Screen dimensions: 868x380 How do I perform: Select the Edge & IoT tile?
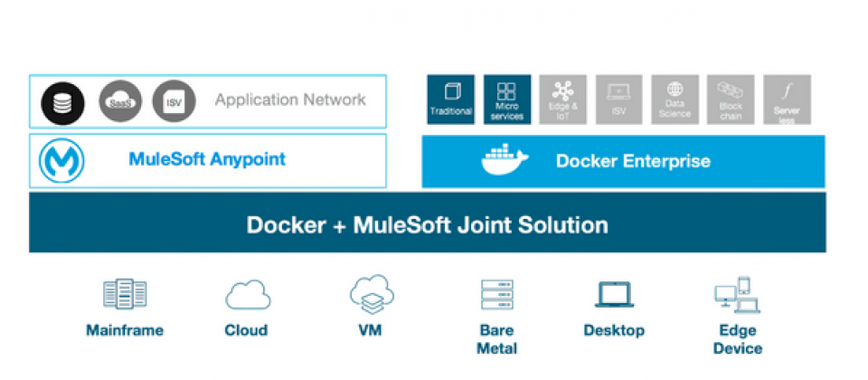(x=563, y=100)
